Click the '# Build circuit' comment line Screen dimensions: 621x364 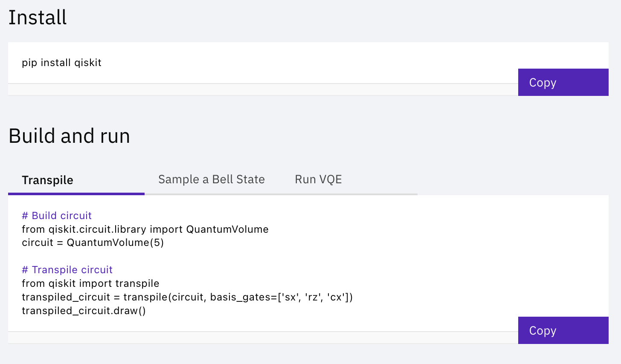57,216
